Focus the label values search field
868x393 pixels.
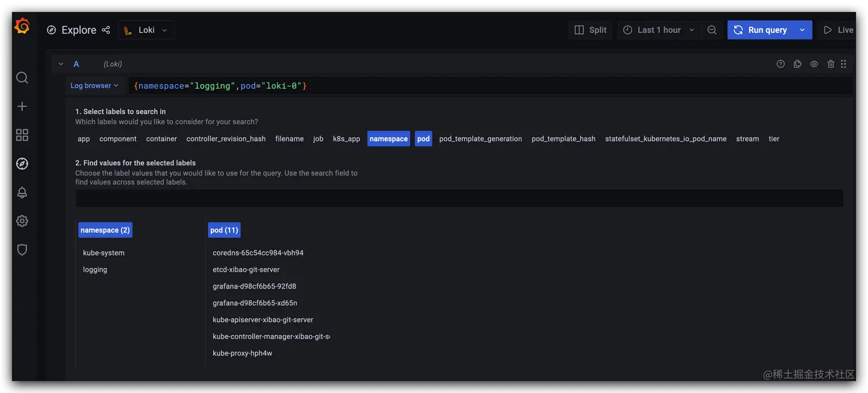click(x=459, y=198)
